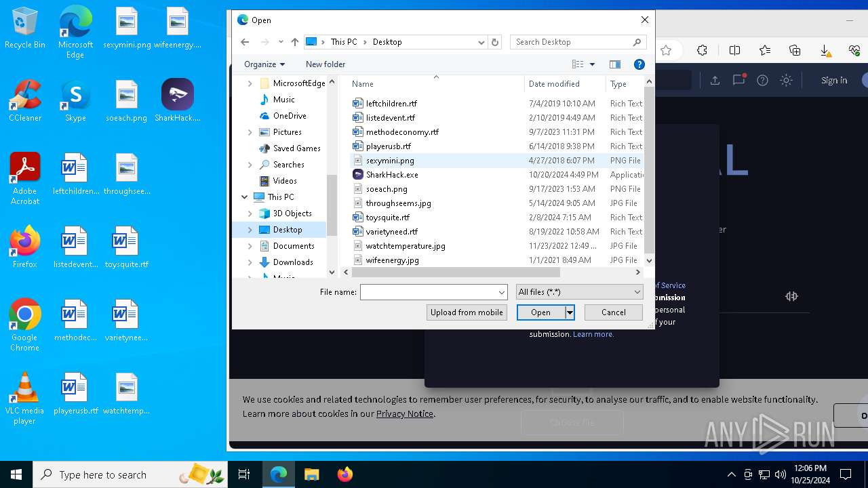Click the upload icon in webpage header
The image size is (868, 488).
coord(715,80)
